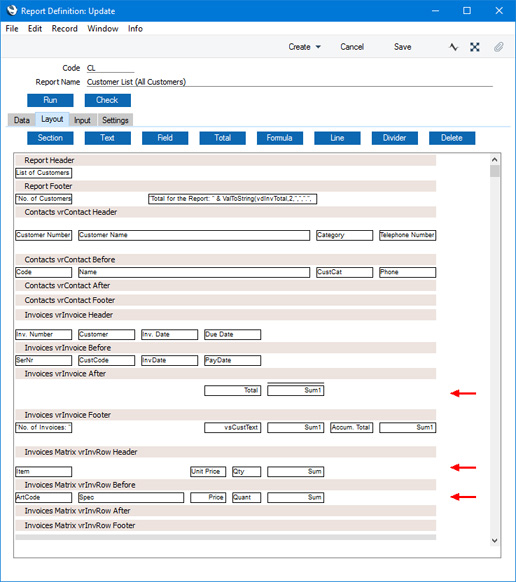This screenshot has width=516, height=582.
Task: Click the Delete button
Action: click(452, 138)
